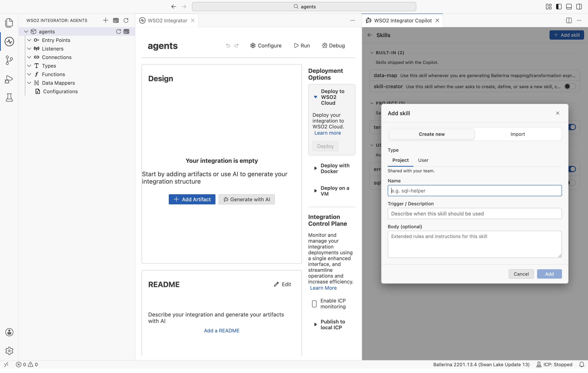
Task: Open the Testing flask view
Action: [x=9, y=98]
